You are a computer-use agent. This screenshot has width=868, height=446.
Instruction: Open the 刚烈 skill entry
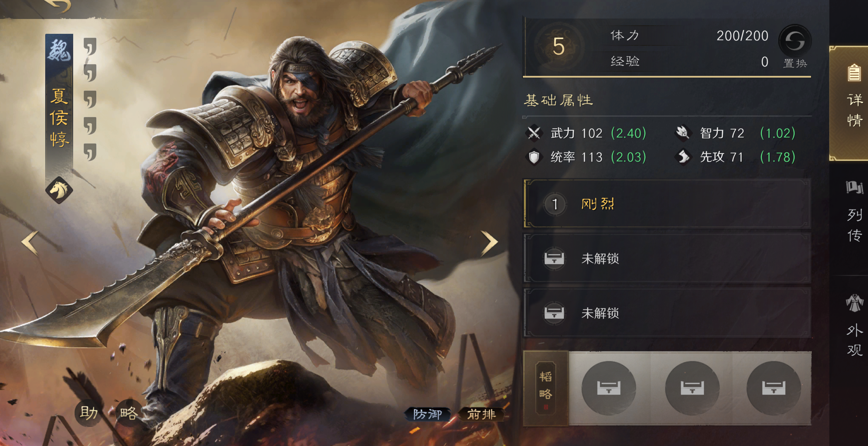click(x=667, y=204)
